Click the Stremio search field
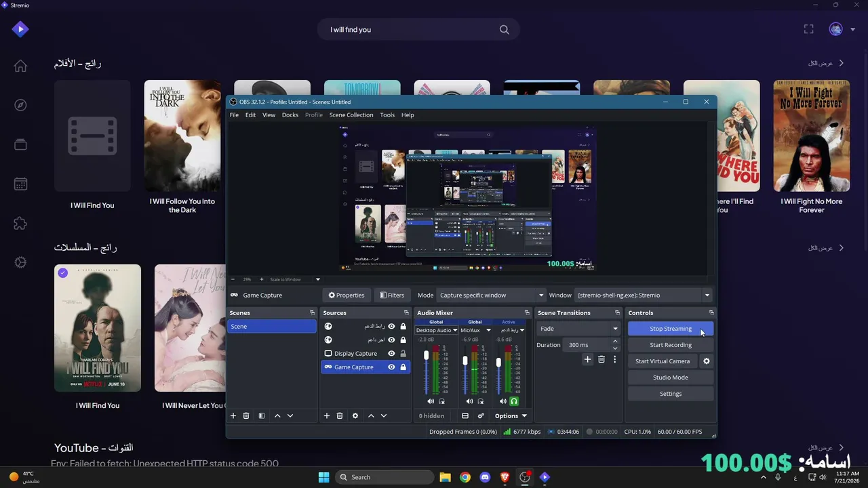868x488 pixels. (x=418, y=29)
